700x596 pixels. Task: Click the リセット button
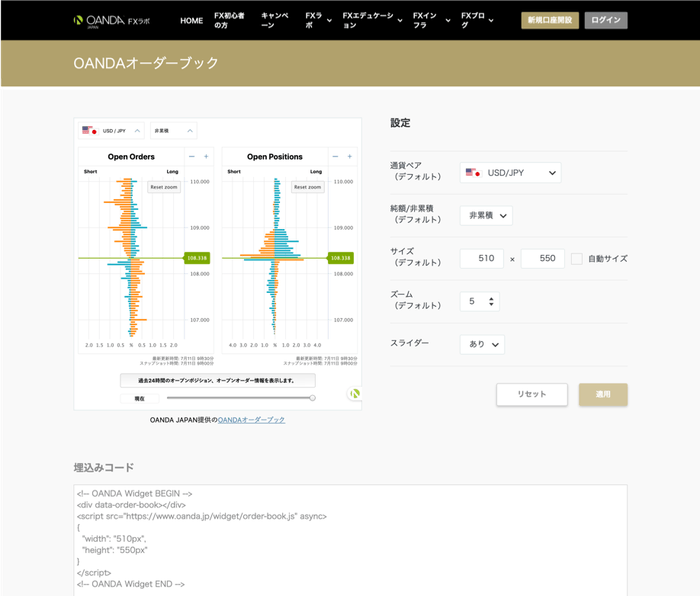tap(531, 394)
